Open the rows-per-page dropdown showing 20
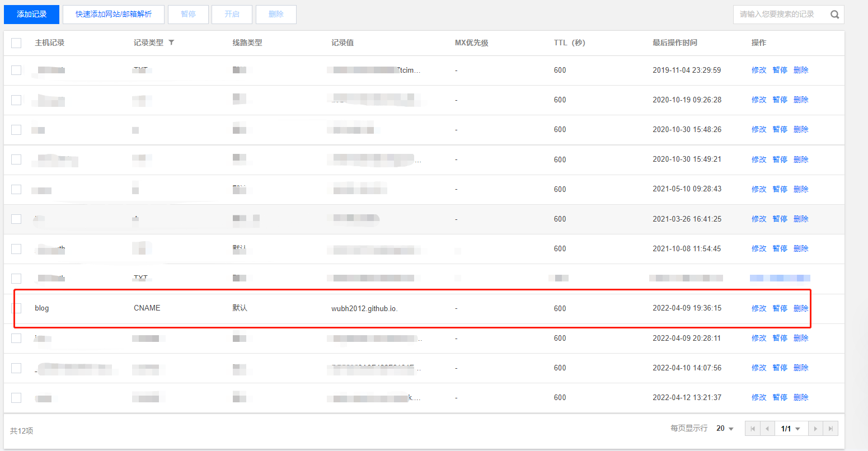 pos(725,428)
